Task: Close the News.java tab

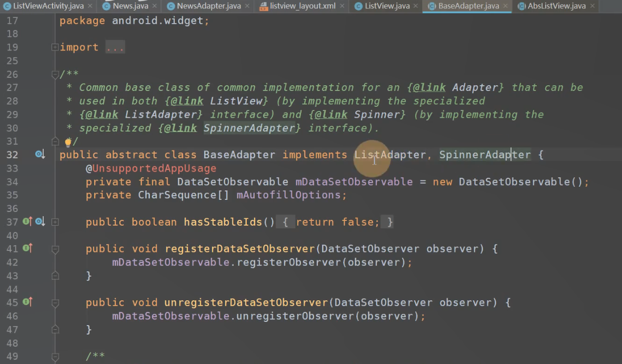Action: click(154, 6)
